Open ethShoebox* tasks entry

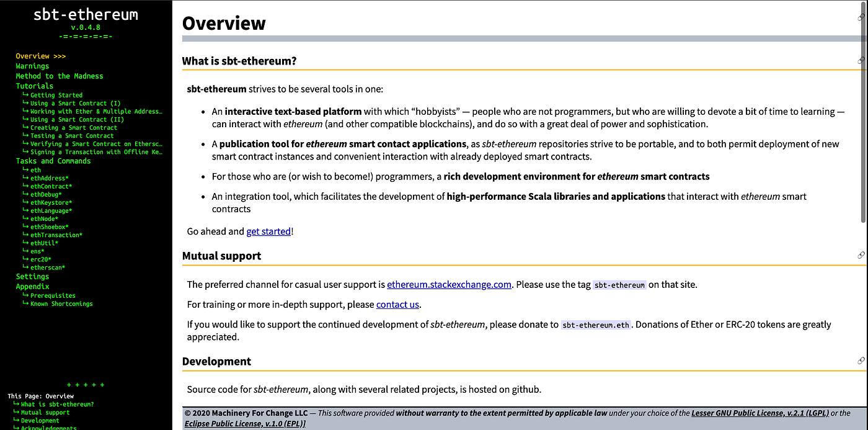[50, 226]
